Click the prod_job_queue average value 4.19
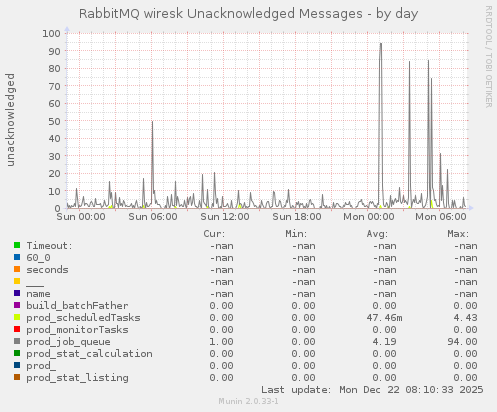Viewport: 497px width, 412px height. tap(384, 342)
